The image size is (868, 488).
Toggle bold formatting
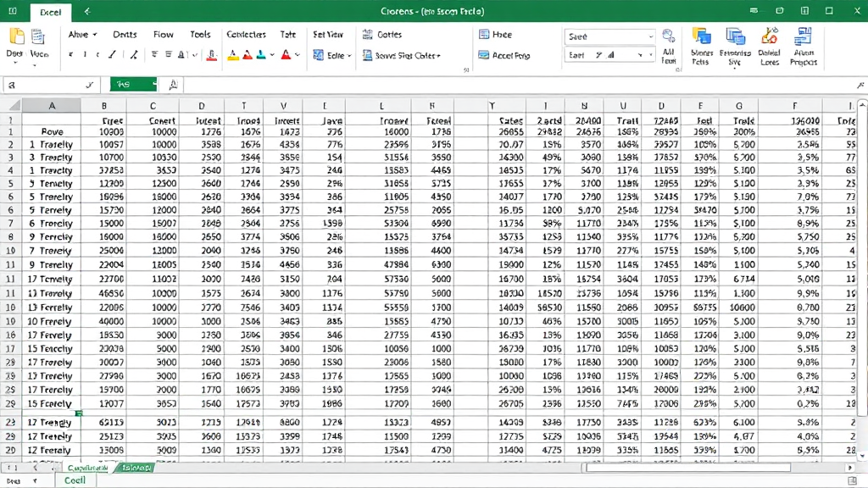click(x=70, y=54)
